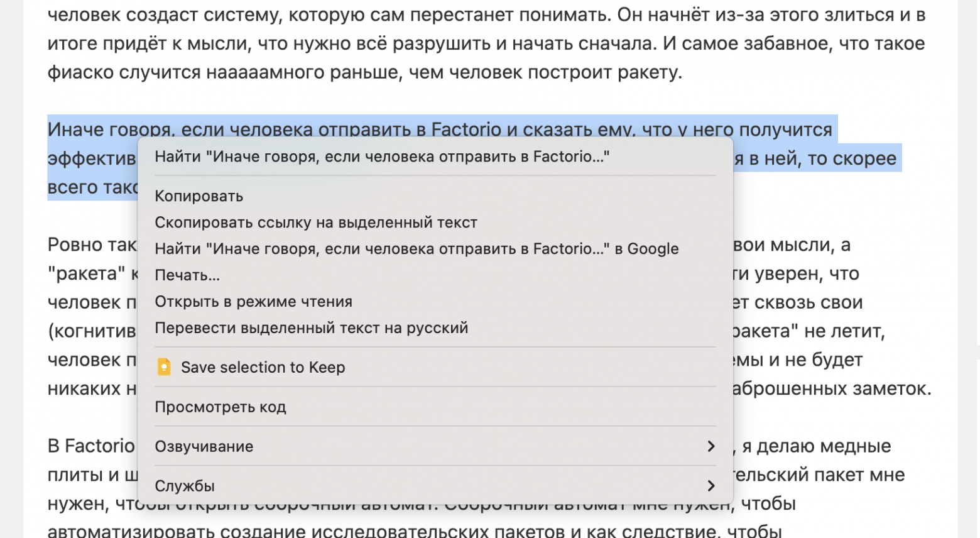Click 'В Factorio' at the paragraph start

(x=91, y=446)
